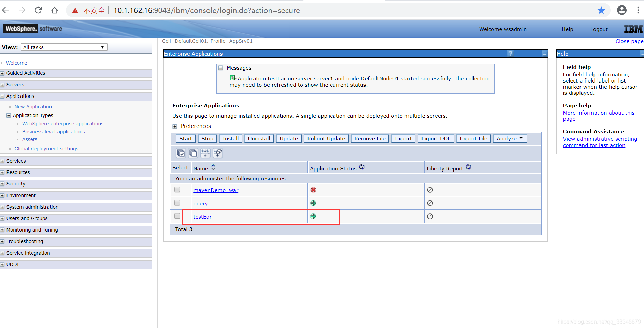Open the mavenDemo_war application link

(x=216, y=190)
